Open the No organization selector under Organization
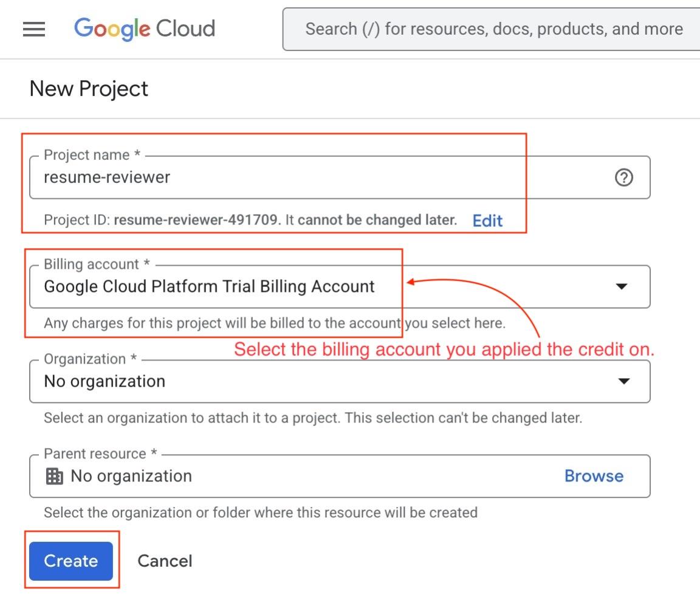 click(105, 381)
